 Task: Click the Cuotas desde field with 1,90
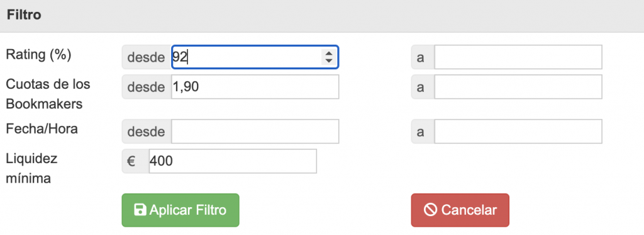[x=255, y=87]
